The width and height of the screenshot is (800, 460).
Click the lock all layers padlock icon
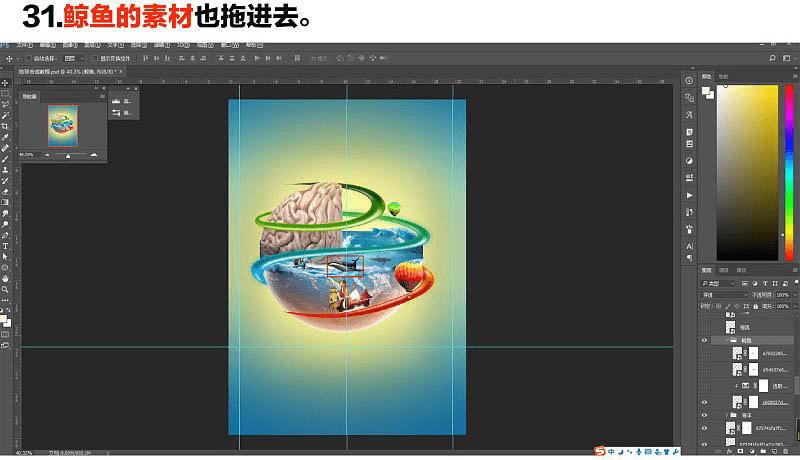[755, 306]
